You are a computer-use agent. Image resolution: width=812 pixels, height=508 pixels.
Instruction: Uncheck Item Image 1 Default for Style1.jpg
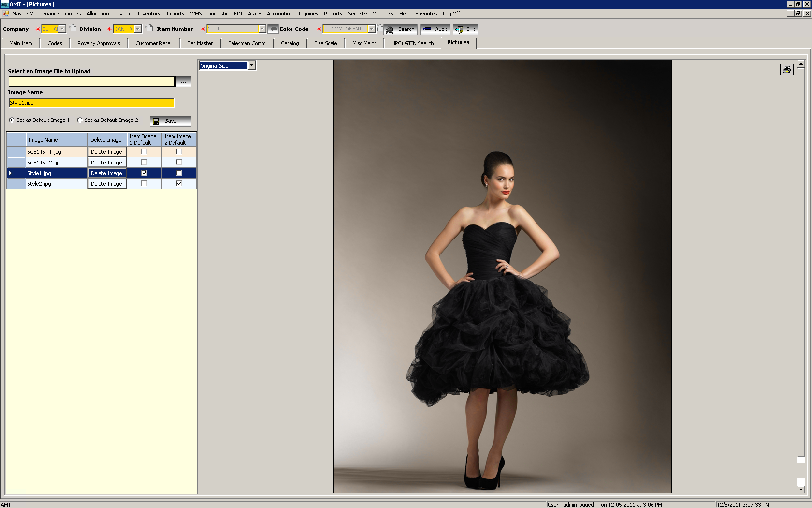(143, 173)
